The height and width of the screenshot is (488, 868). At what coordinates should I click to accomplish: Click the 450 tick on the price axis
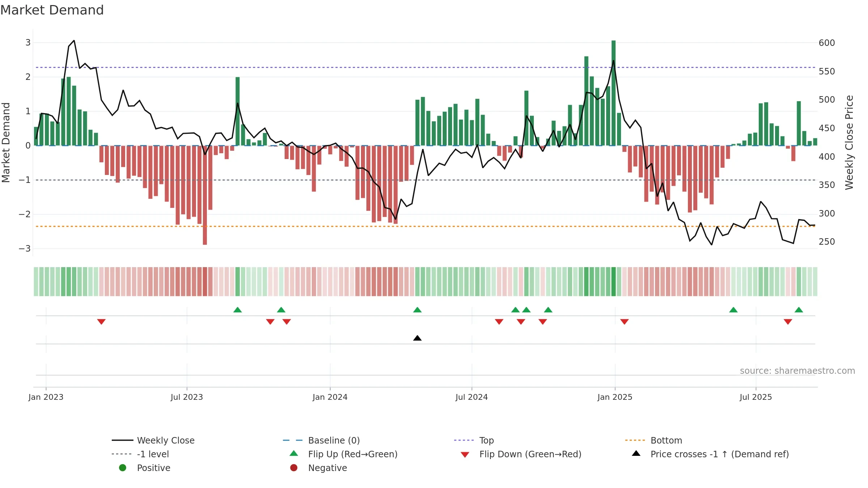point(827,128)
